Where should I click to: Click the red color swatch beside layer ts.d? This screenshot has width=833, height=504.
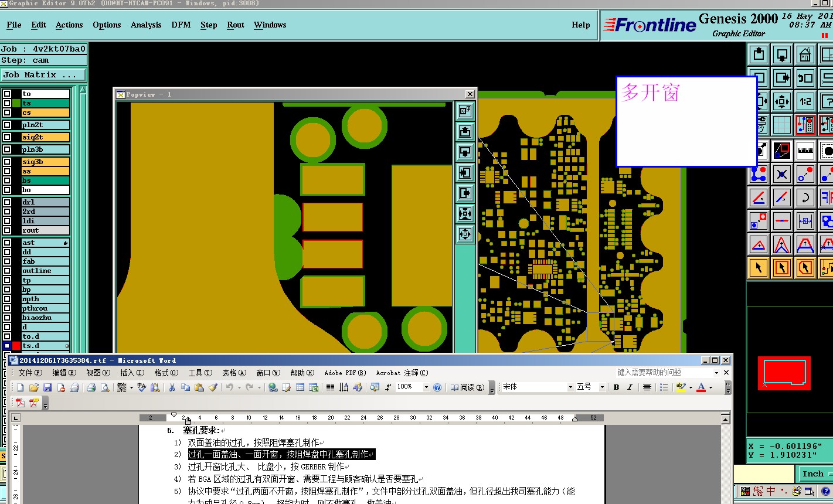coord(16,346)
